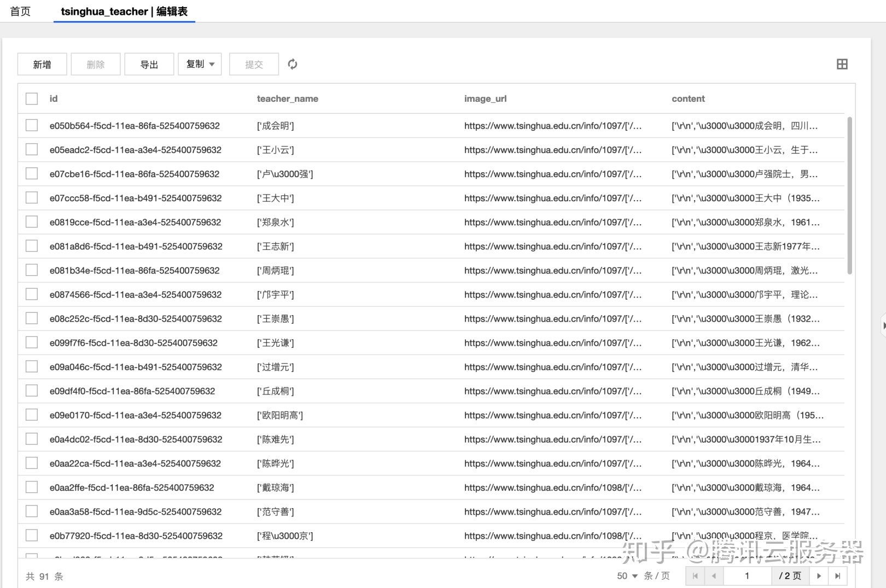
Task: Switch to the 首页 tab
Action: tap(20, 11)
